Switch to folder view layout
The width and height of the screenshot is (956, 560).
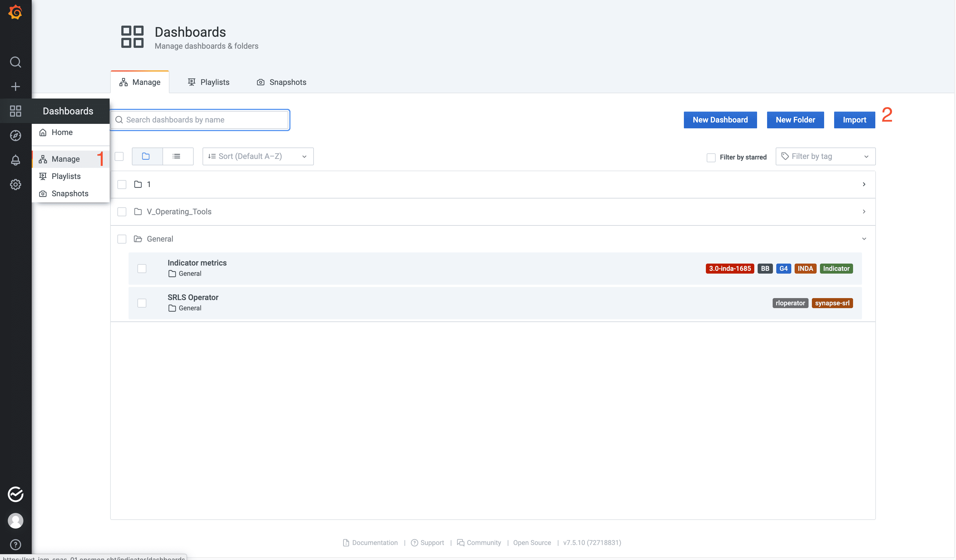pyautogui.click(x=146, y=156)
